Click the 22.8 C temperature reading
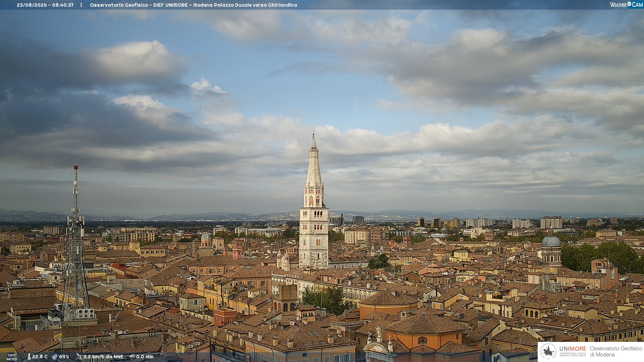 coord(40,357)
